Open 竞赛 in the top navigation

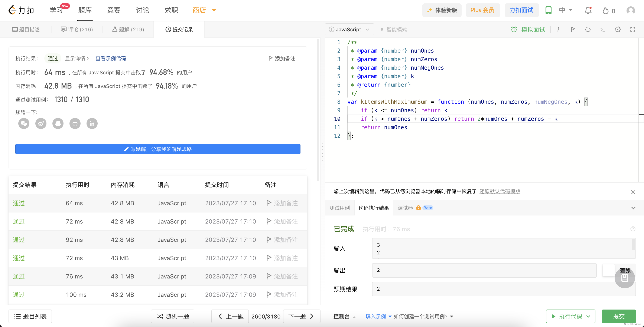[x=114, y=10]
